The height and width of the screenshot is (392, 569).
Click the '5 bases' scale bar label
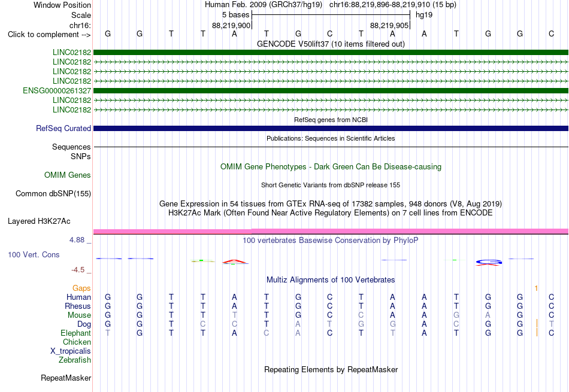(235, 15)
